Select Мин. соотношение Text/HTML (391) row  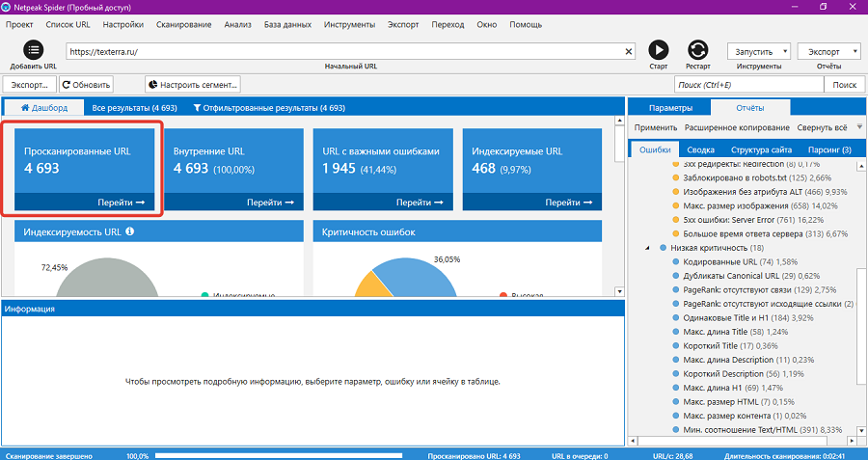757,429
